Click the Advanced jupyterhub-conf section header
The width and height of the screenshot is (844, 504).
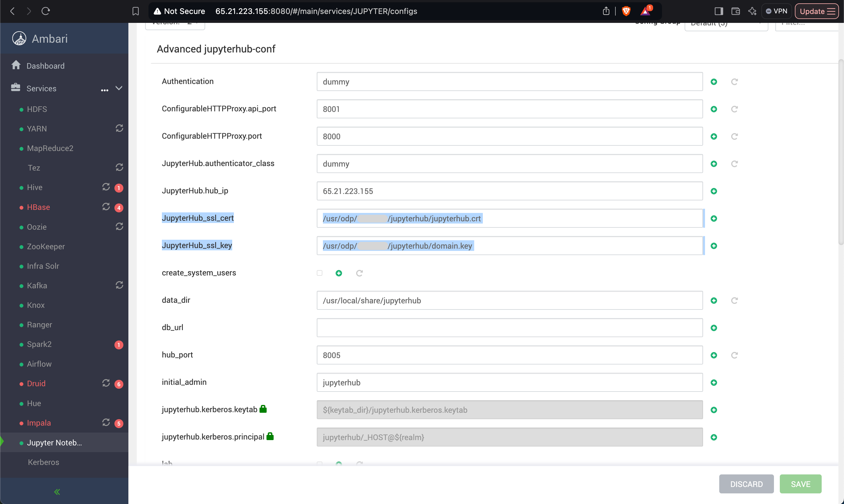click(216, 49)
